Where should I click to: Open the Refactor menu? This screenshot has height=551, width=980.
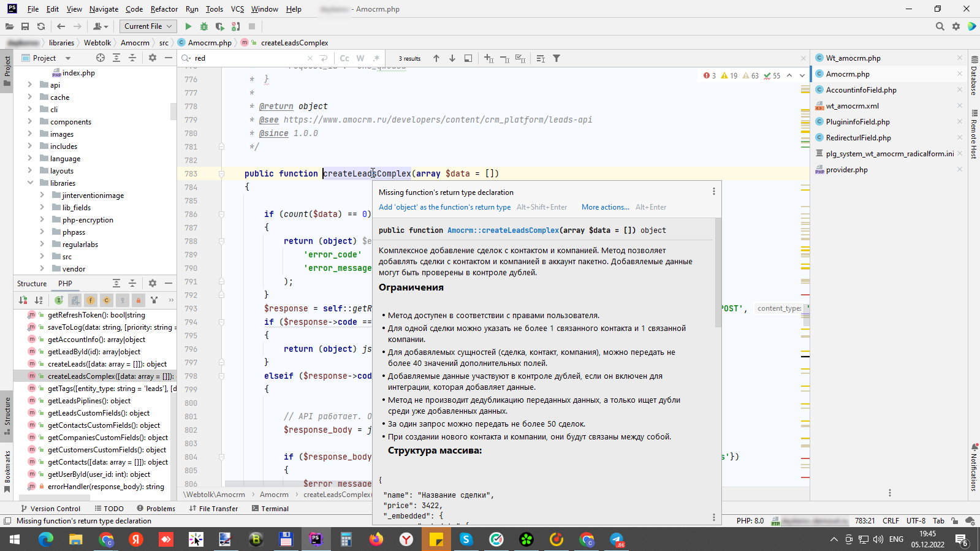click(x=164, y=9)
